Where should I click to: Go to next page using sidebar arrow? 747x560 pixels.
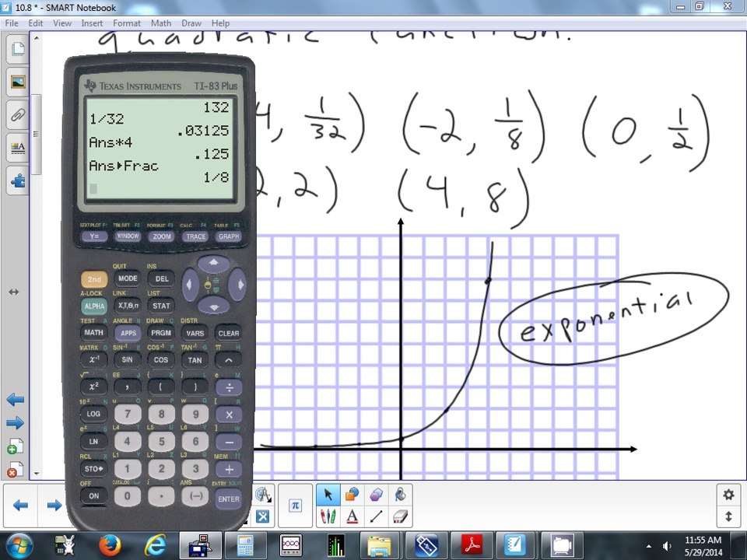pos(16,422)
